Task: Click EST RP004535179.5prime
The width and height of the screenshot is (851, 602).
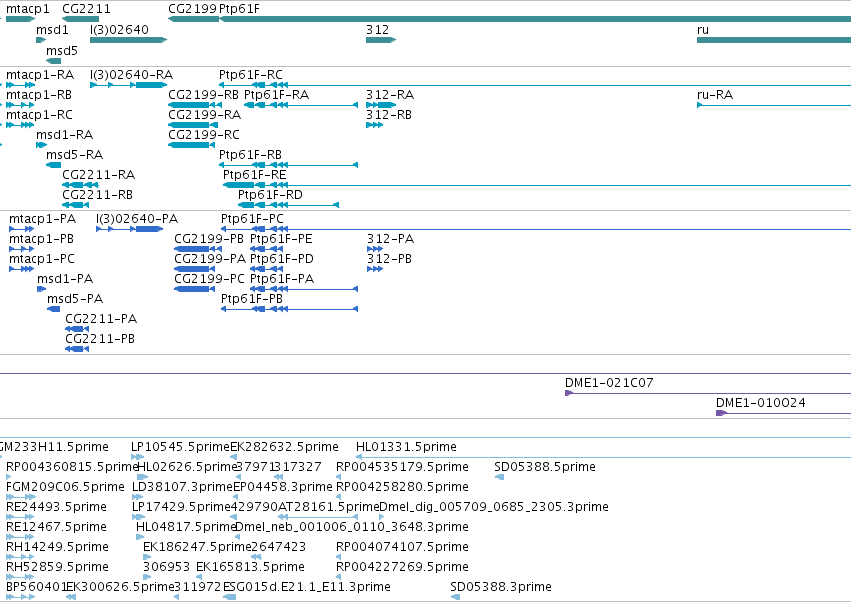Action: click(402, 467)
